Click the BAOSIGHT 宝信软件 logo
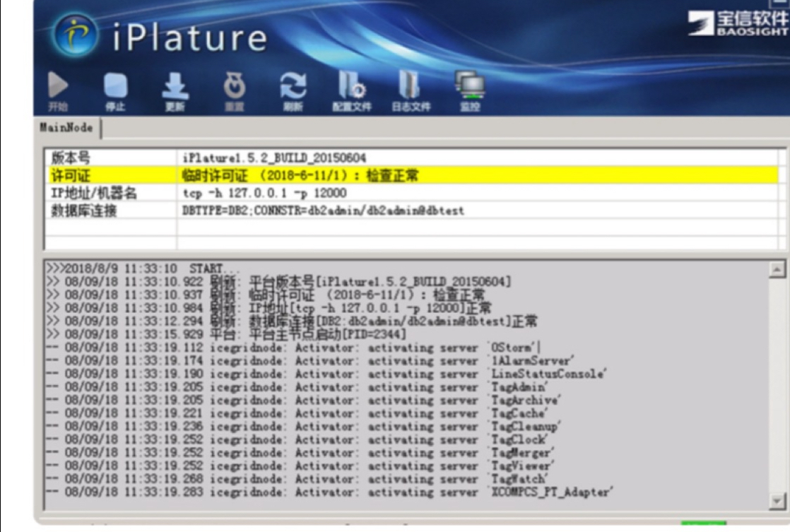Image resolution: width=790 pixels, height=532 pixels. tap(738, 23)
